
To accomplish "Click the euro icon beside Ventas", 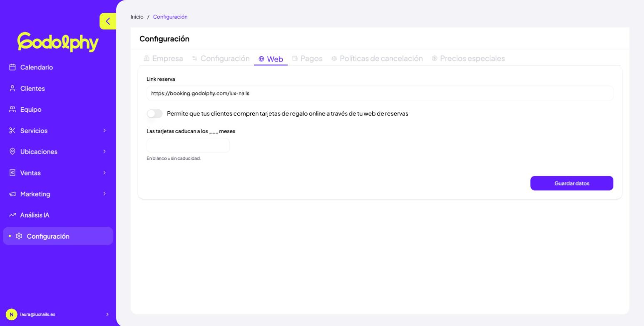I will [12, 173].
